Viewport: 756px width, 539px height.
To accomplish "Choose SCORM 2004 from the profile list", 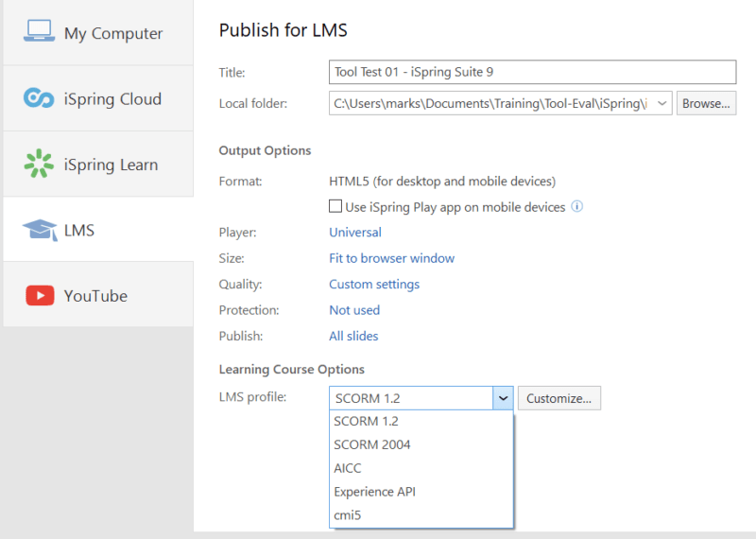I will tap(372, 444).
